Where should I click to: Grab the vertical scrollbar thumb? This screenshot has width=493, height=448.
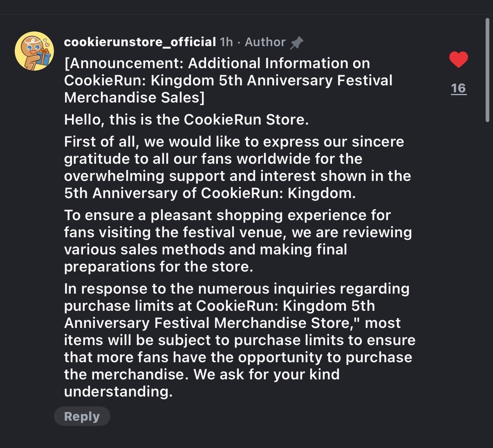click(487, 69)
